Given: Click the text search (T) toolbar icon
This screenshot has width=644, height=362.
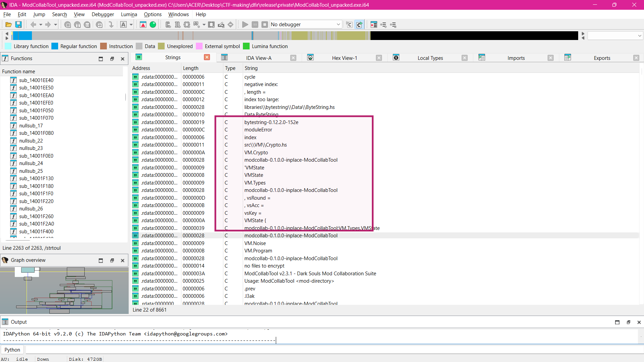Looking at the screenshot, I should pyautogui.click(x=77, y=25).
